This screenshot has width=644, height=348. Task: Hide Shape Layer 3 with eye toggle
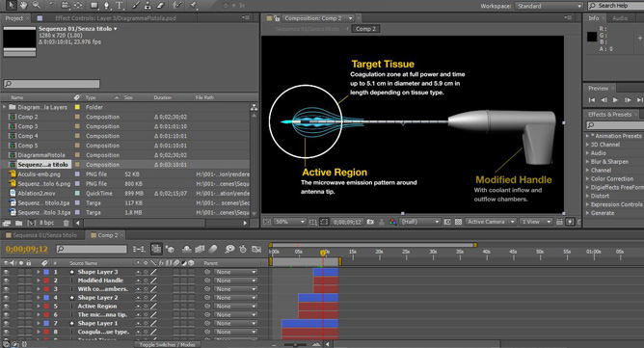coord(6,272)
